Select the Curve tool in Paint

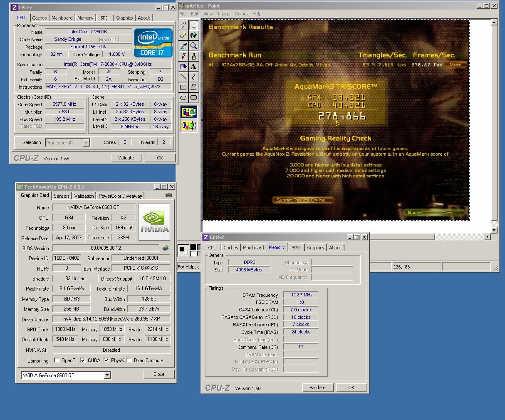click(193, 77)
